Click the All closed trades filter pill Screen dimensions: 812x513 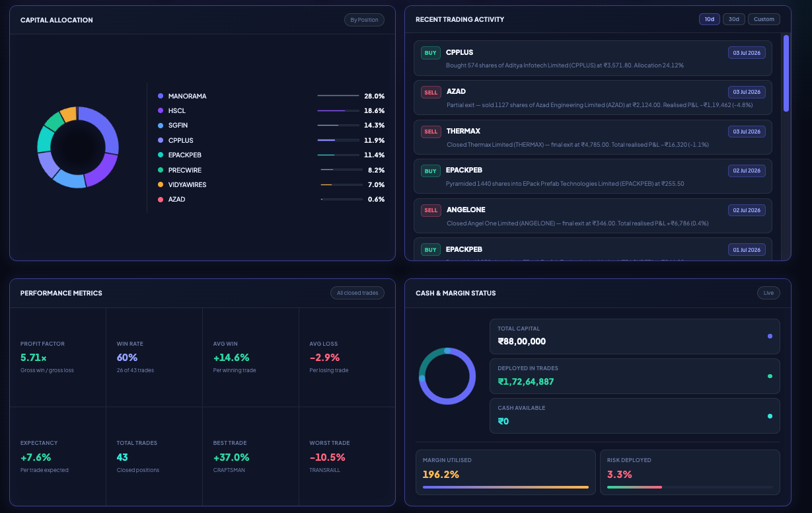(x=357, y=293)
